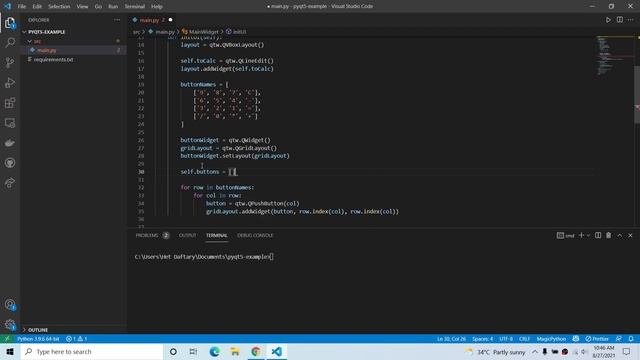
Task: Open the Help menu
Action: [157, 7]
